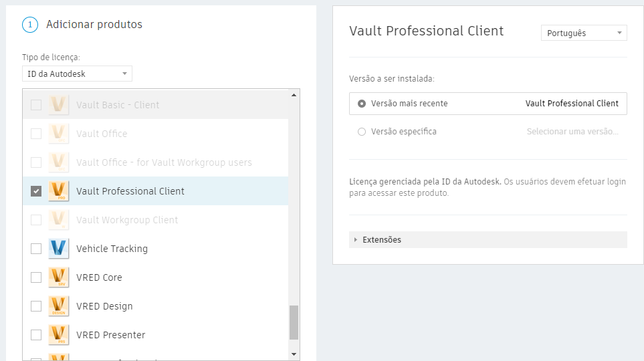
Task: Open the Tipo de licença dropdown
Action: 77,74
